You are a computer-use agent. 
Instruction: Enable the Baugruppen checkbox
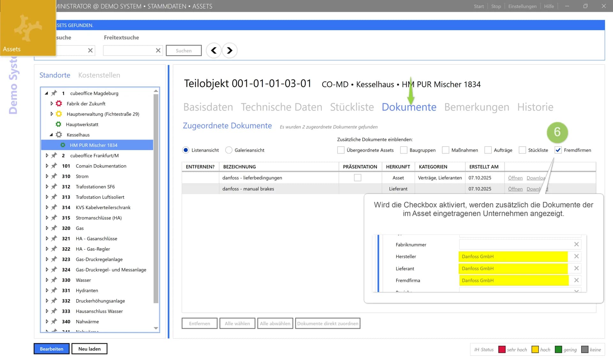tap(404, 150)
